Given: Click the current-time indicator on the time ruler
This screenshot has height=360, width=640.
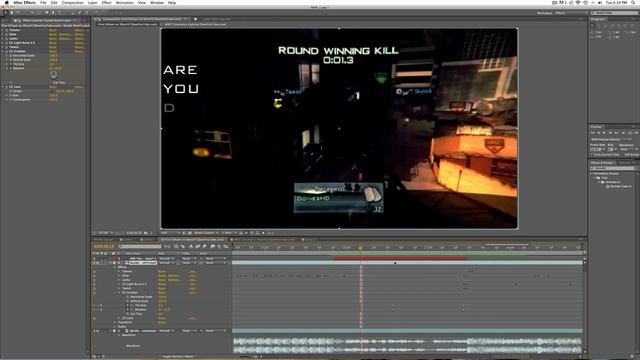Looking at the screenshot, I should (360, 248).
